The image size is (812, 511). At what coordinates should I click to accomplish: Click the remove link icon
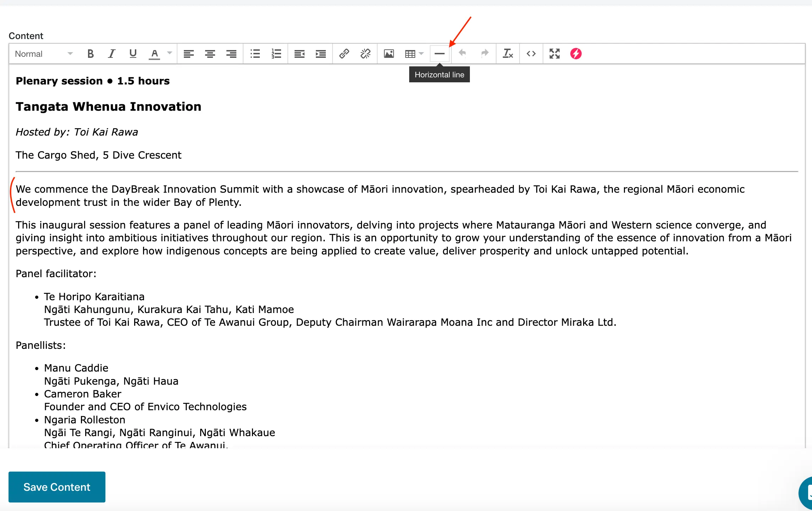click(x=365, y=54)
